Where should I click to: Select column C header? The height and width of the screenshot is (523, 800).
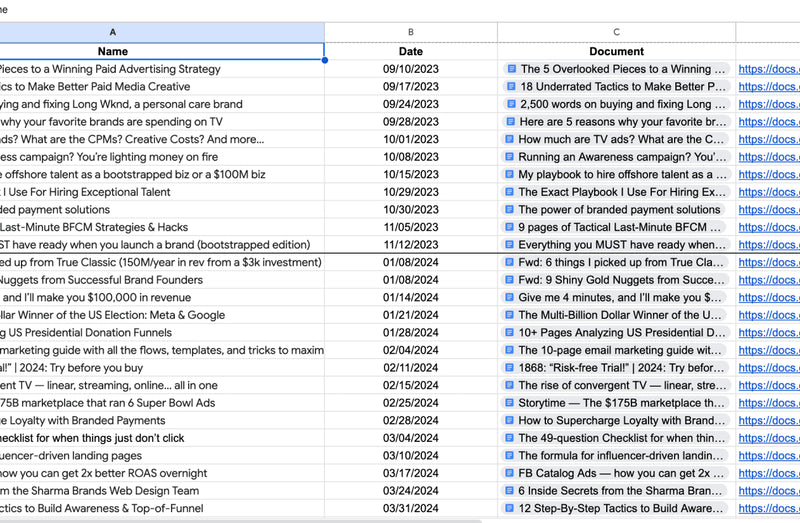[616, 32]
